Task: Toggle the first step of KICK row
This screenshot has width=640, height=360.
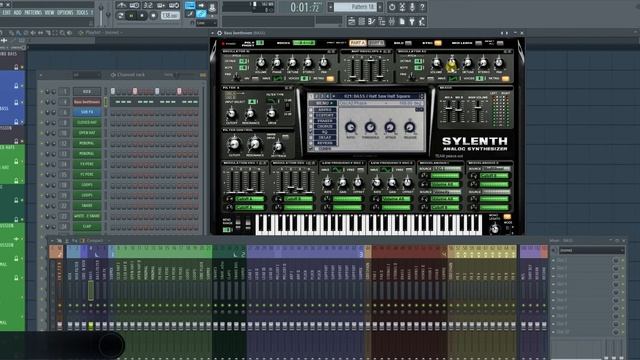Action: click(113, 91)
